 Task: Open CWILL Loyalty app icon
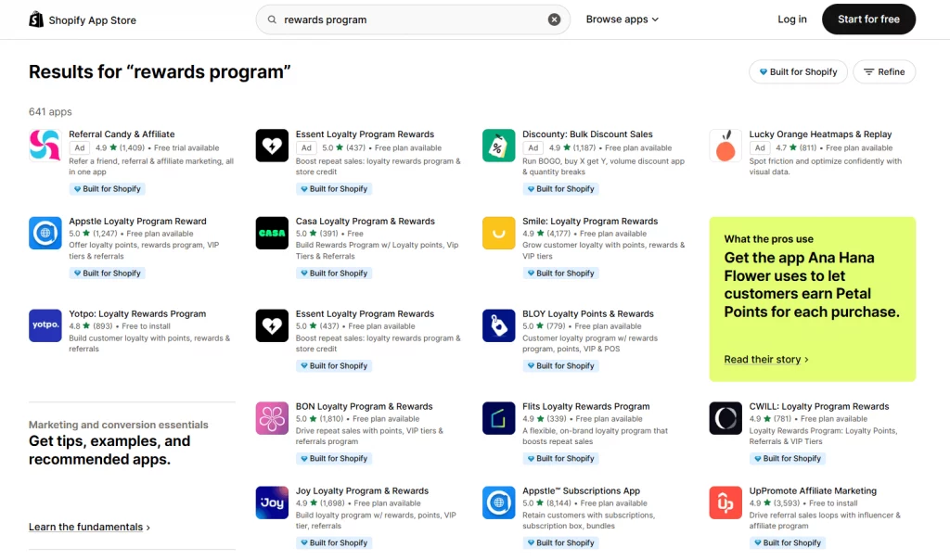[725, 418]
